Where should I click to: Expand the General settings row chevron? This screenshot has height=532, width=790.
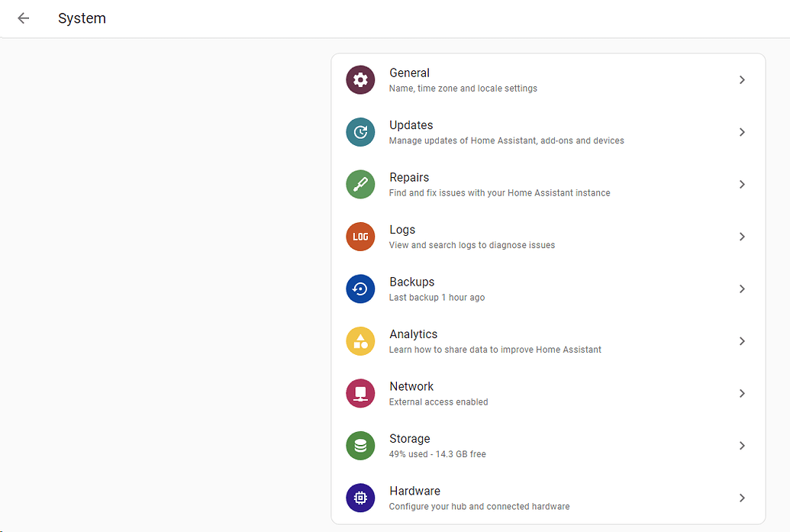pyautogui.click(x=741, y=79)
